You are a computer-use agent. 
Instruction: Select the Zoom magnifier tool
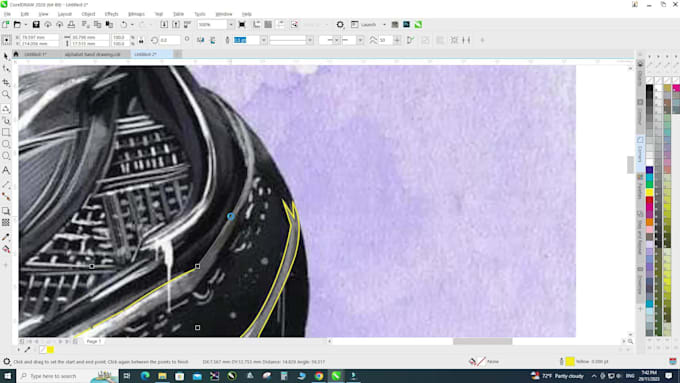point(6,95)
